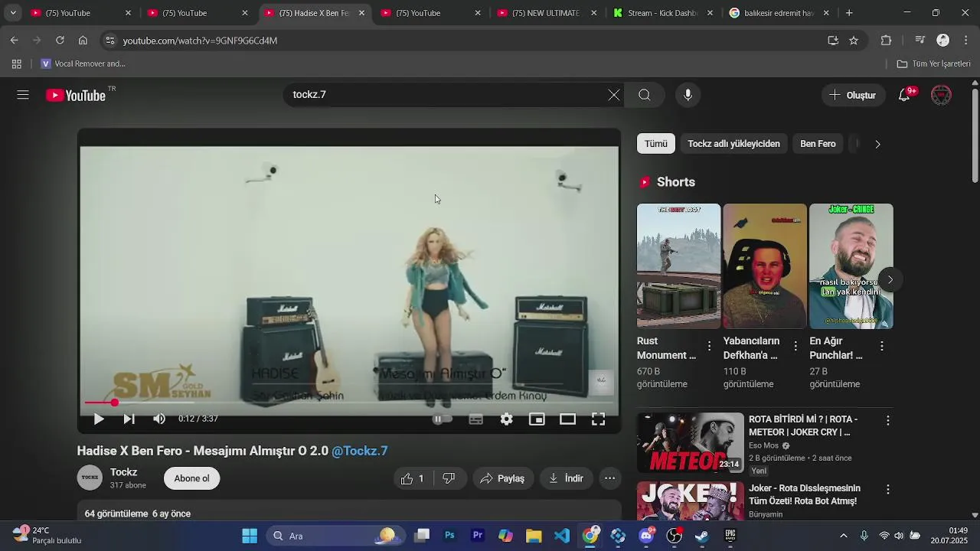Open the En Ağır Punchlar short thumbnail

pyautogui.click(x=851, y=266)
